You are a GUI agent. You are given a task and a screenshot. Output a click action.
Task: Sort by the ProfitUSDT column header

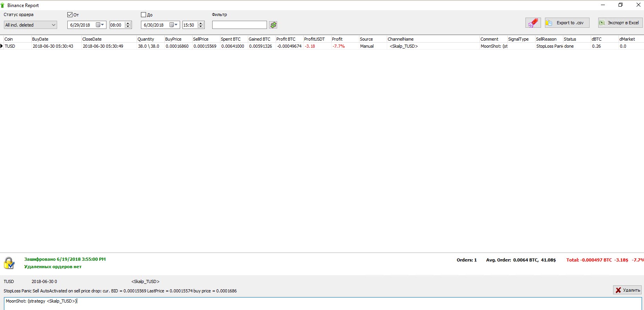[x=317, y=39]
